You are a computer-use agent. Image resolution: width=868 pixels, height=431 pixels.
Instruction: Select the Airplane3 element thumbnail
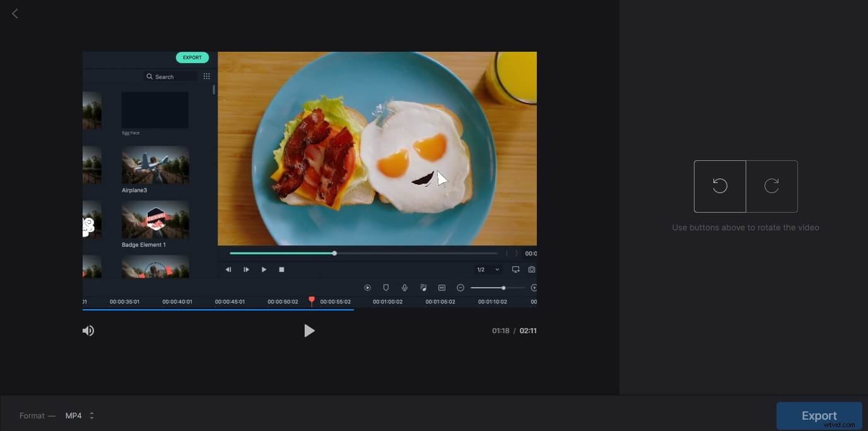point(155,164)
